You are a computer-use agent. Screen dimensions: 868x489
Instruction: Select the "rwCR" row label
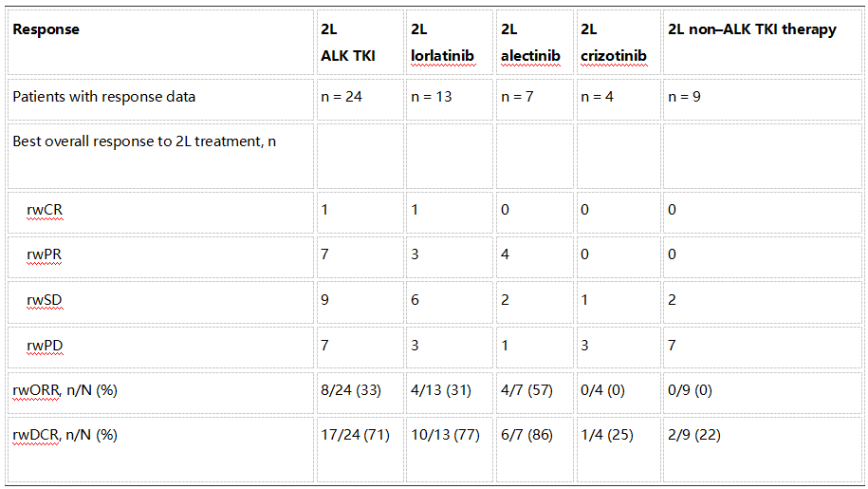click(46, 210)
